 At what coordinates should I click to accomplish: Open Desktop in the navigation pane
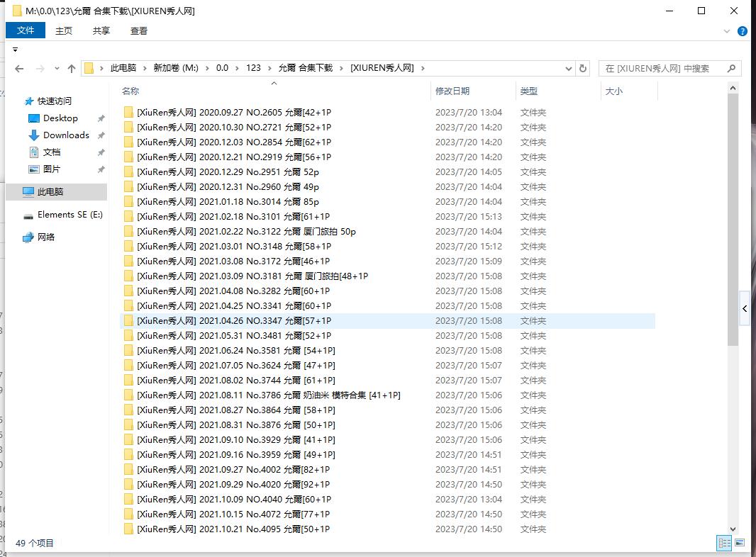pyautogui.click(x=60, y=118)
